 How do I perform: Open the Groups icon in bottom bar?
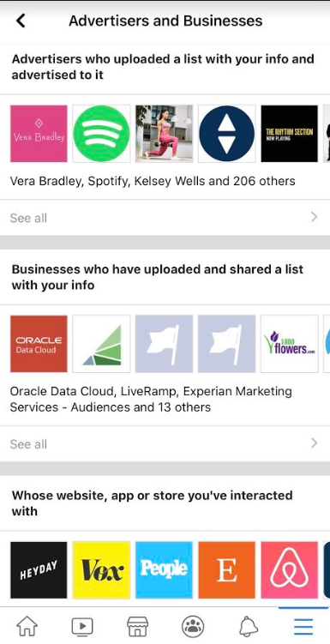pyautogui.click(x=193, y=626)
